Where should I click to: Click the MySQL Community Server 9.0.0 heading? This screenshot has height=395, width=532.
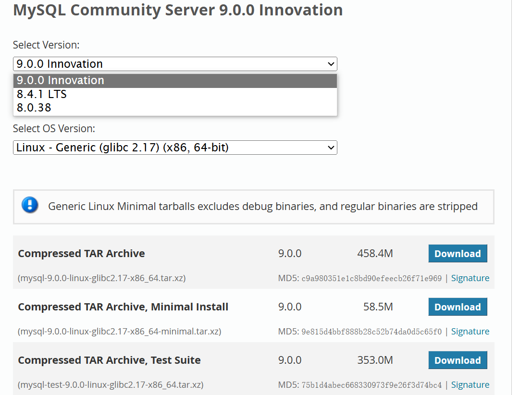click(x=178, y=10)
